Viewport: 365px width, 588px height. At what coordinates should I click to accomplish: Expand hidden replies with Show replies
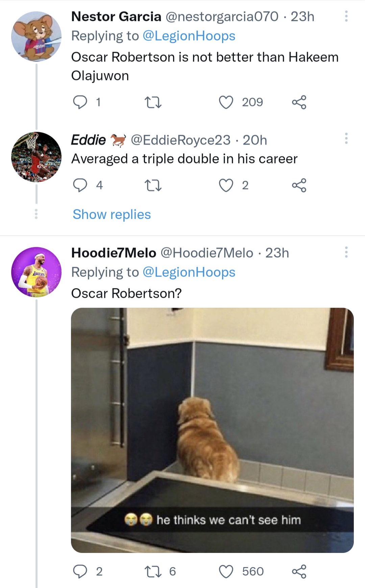coord(112,214)
